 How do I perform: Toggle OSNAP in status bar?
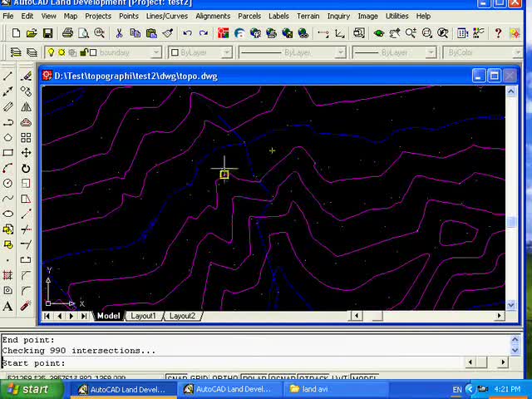click(x=283, y=377)
